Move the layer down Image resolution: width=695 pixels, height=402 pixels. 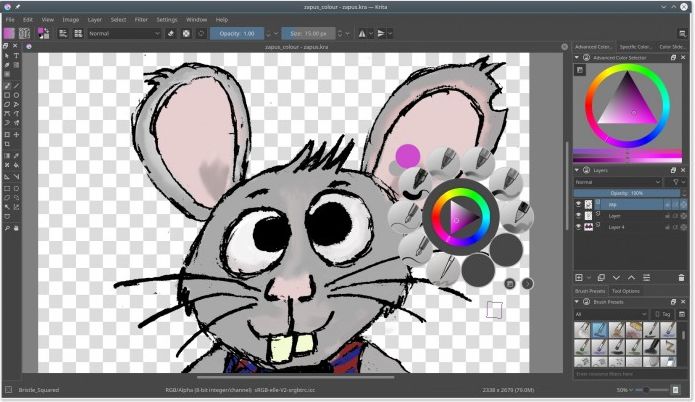point(616,278)
